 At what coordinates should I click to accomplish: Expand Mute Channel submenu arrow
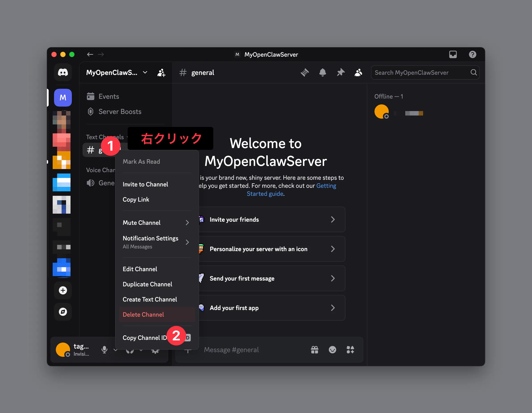(187, 223)
